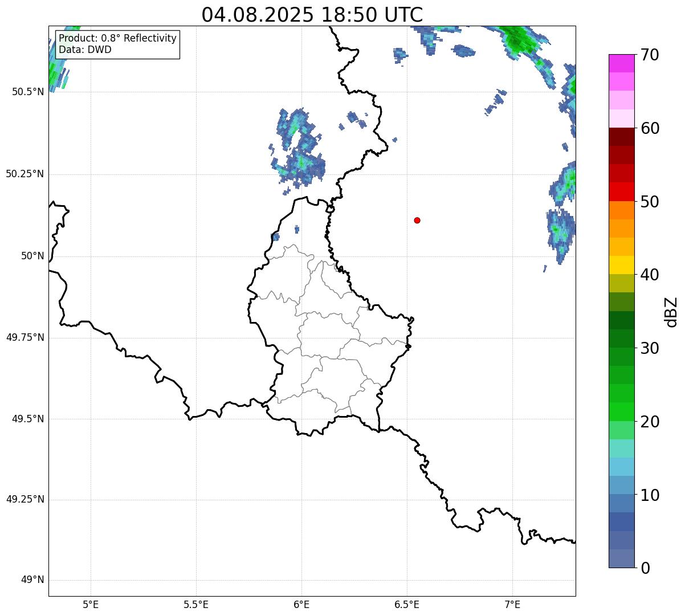The width and height of the screenshot is (685, 616).
Task: Click the 49.25°N latitude label
Action: pos(25,499)
